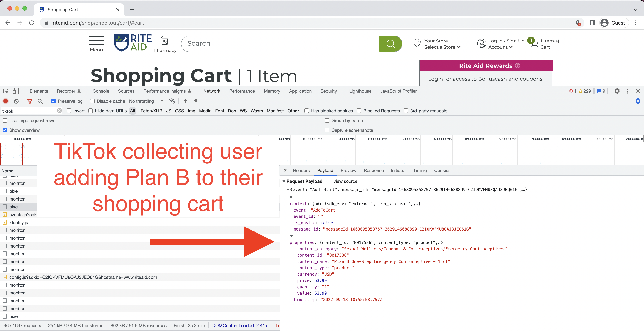Open network search with magnifier icon

(x=40, y=101)
